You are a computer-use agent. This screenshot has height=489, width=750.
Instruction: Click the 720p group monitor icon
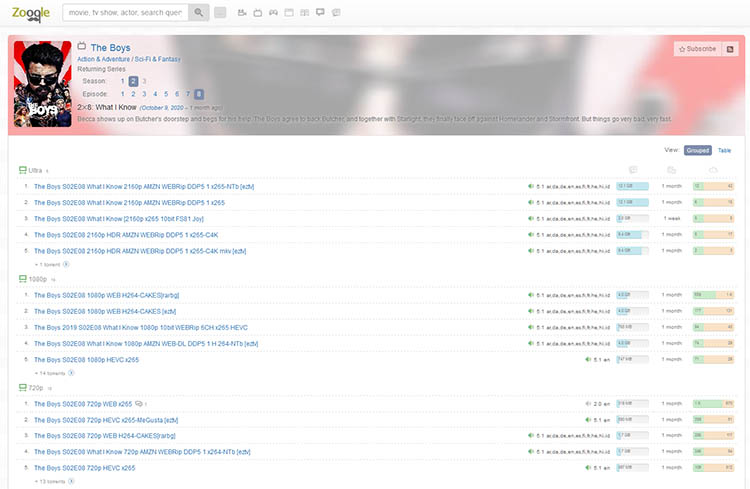22,387
